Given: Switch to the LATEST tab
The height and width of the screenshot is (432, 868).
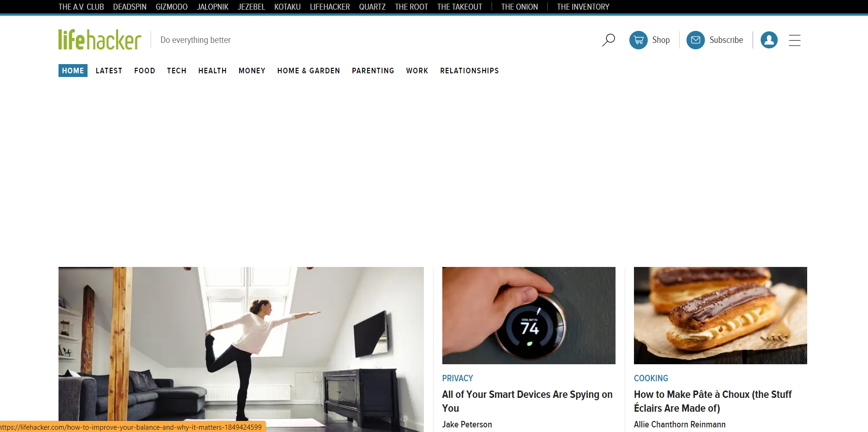Looking at the screenshot, I should click(109, 71).
